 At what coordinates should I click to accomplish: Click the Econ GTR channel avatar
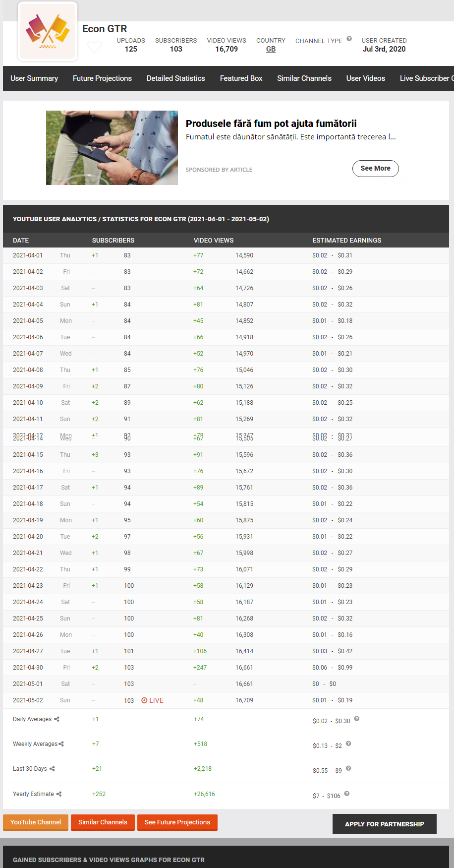point(48,32)
